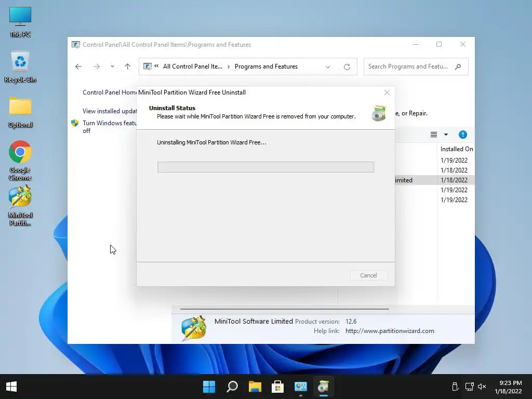Expand the view options dropdown arrow
This screenshot has width=532, height=399.
click(x=446, y=135)
